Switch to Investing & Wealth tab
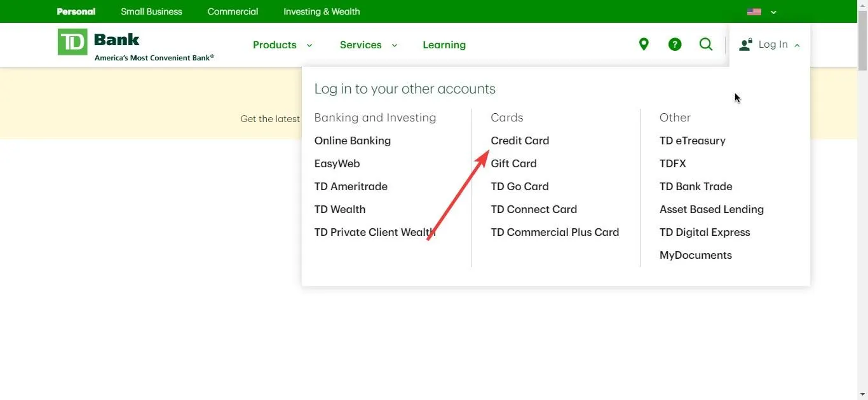The image size is (868, 400). [322, 11]
